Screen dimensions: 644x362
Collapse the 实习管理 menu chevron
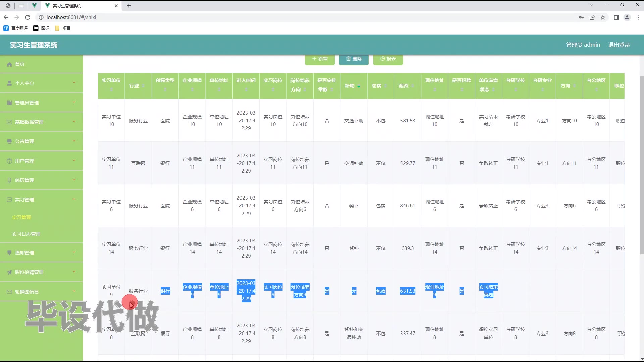pyautogui.click(x=74, y=199)
